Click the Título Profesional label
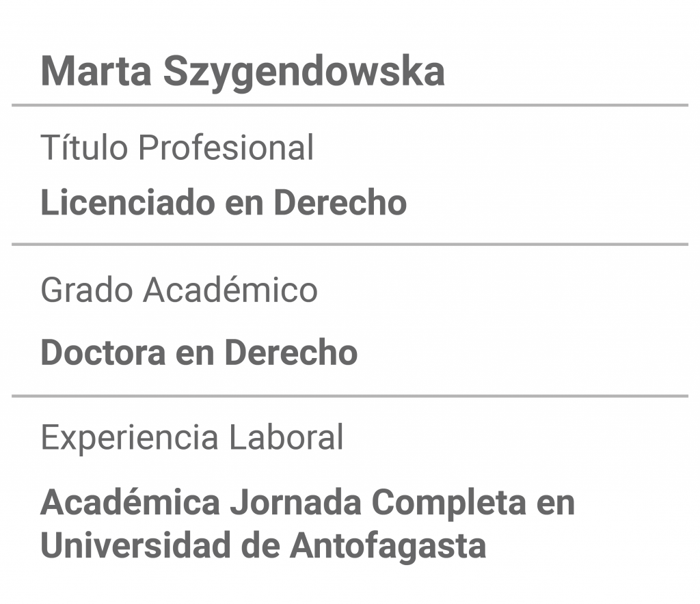The width and height of the screenshot is (700, 604). (177, 147)
